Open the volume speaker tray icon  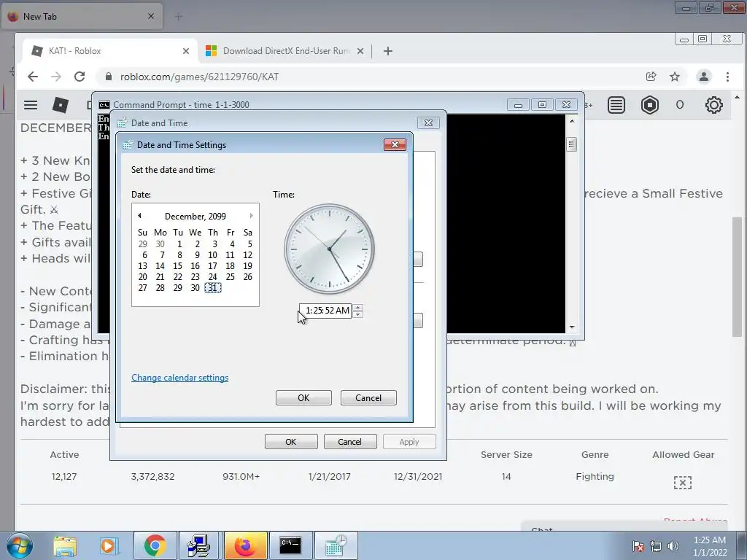tap(673, 546)
